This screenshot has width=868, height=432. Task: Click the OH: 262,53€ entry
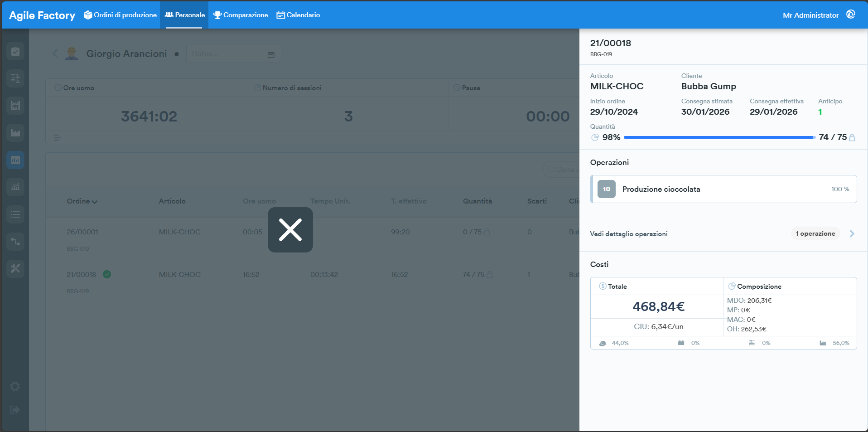pyautogui.click(x=747, y=329)
